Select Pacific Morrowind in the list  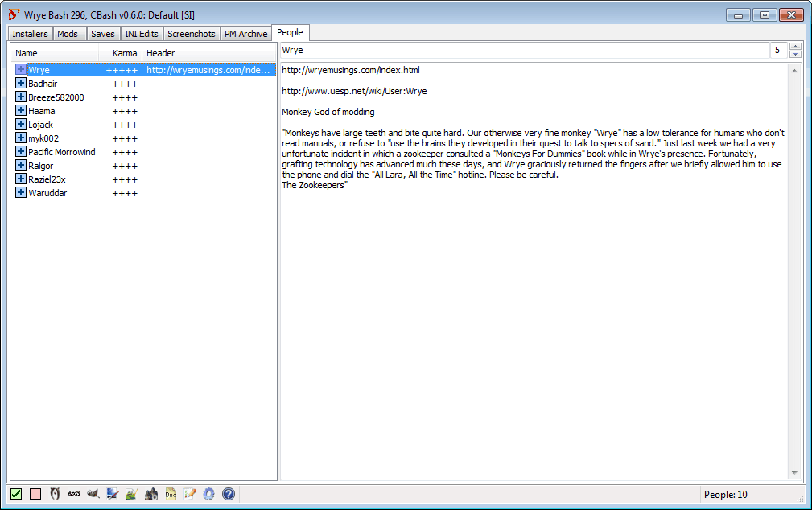pyautogui.click(x=62, y=152)
